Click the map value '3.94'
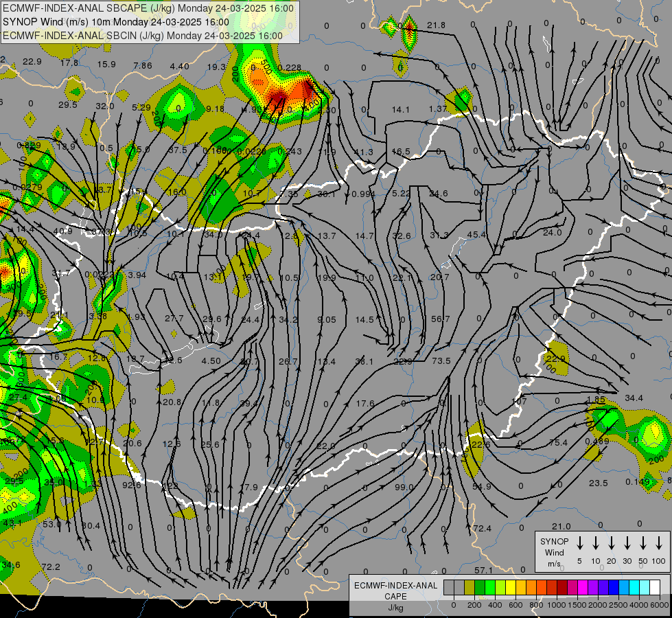This screenshot has width=672, height=618. point(137,275)
